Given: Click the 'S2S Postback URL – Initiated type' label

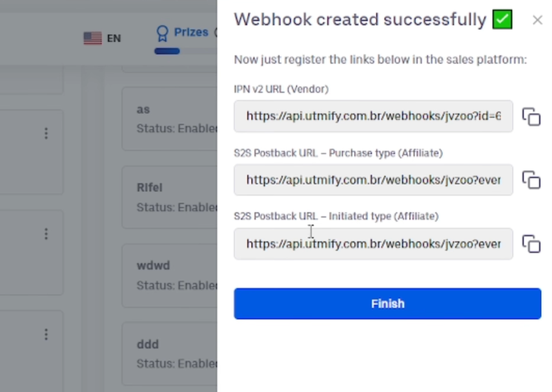Looking at the screenshot, I should pyautogui.click(x=336, y=216).
